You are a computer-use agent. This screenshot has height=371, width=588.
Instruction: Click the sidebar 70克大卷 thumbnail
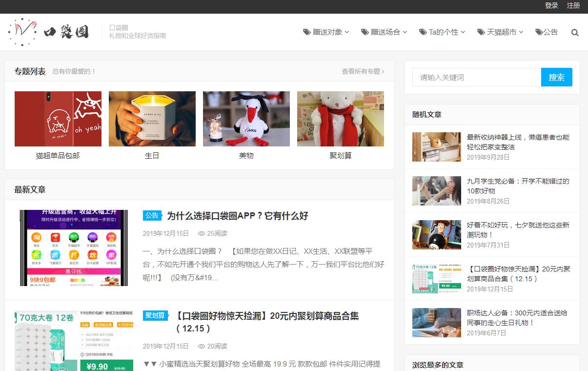(437, 279)
